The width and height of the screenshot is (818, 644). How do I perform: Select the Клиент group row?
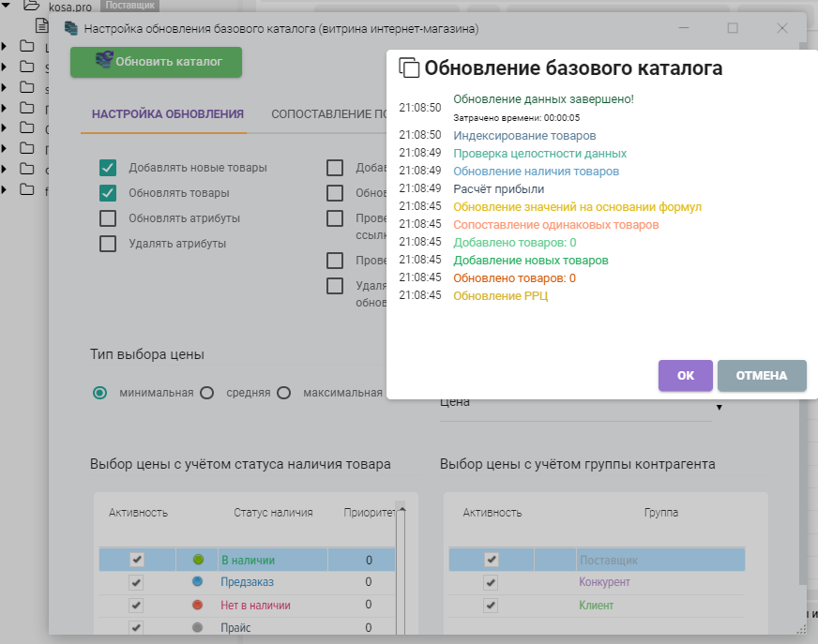(x=597, y=606)
